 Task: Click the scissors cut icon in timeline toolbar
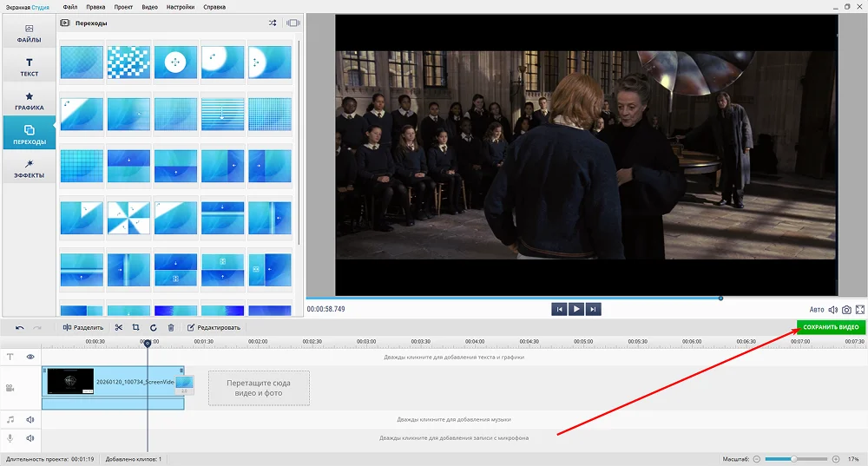pos(118,328)
